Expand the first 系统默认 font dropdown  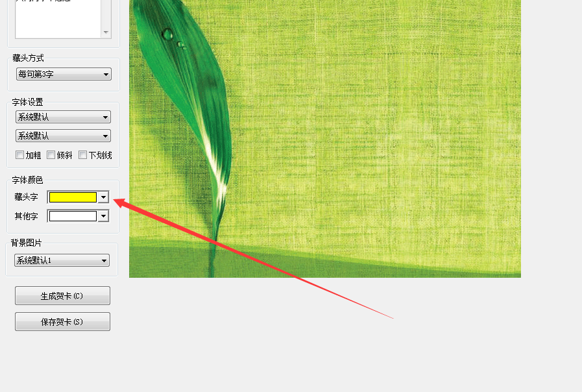[x=63, y=117]
